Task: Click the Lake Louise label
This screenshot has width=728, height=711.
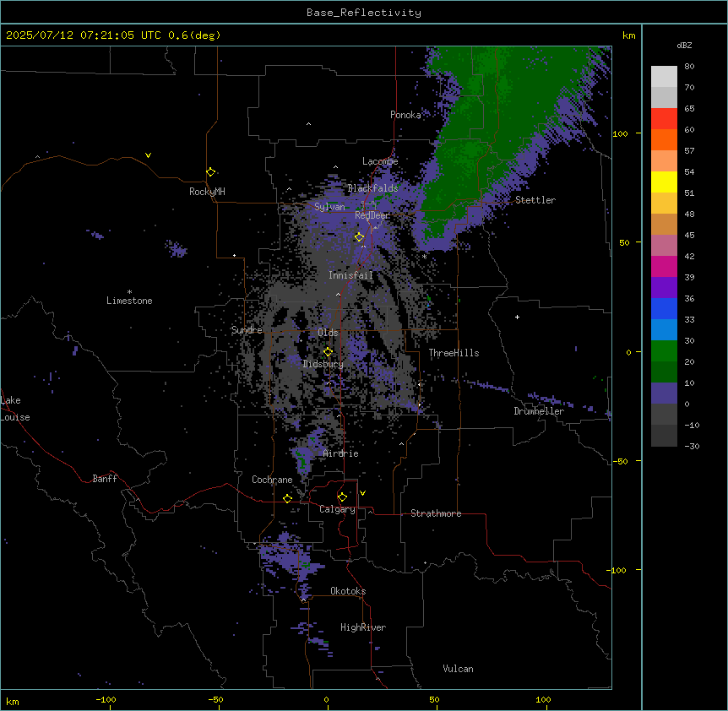Action: (15, 409)
